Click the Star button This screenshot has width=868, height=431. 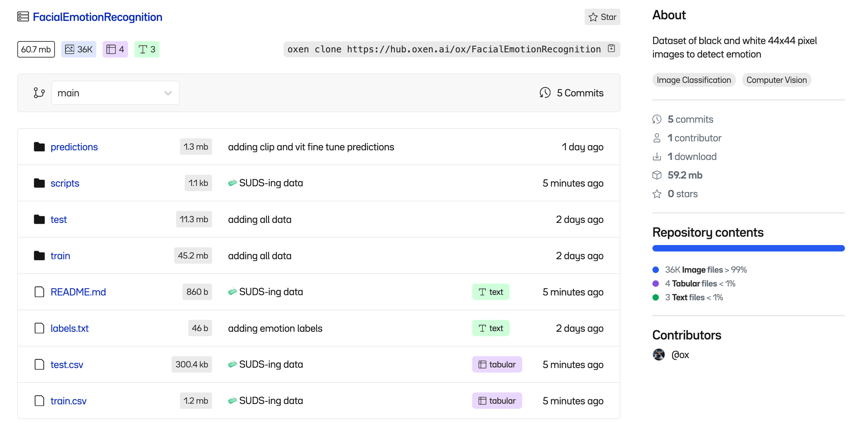pyautogui.click(x=602, y=17)
